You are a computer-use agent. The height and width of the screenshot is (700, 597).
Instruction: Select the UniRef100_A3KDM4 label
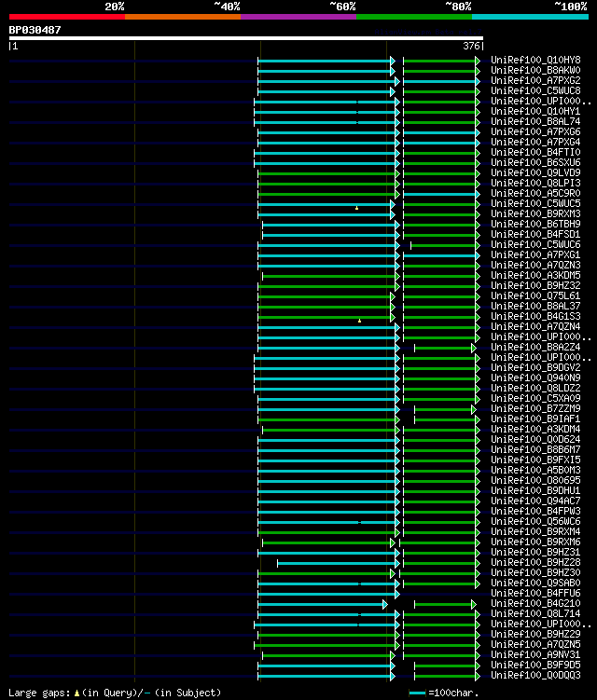[535, 430]
